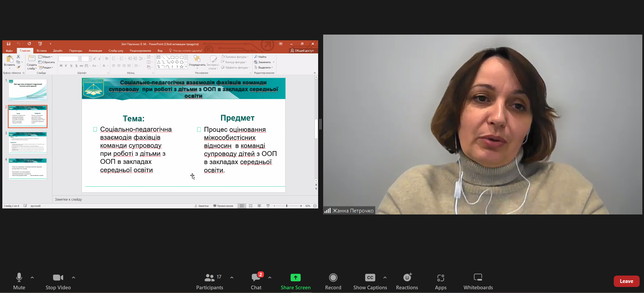
Task: Expand audio options arrow beside Mute
Action: pyautogui.click(x=32, y=278)
